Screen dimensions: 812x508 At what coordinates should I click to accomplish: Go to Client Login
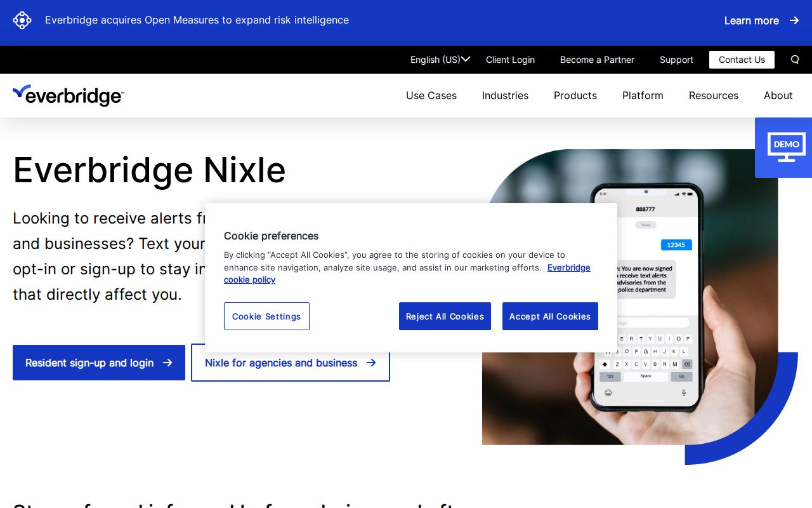[x=510, y=60]
